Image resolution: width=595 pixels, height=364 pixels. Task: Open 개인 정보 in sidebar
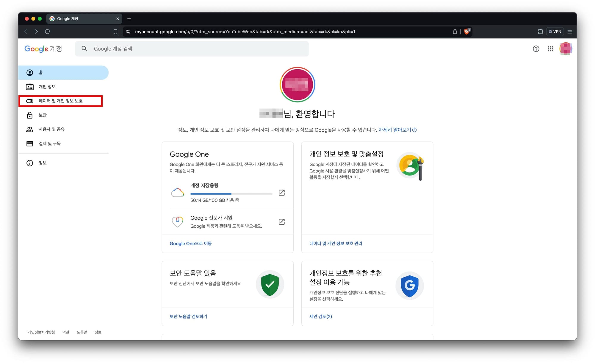(x=63, y=87)
